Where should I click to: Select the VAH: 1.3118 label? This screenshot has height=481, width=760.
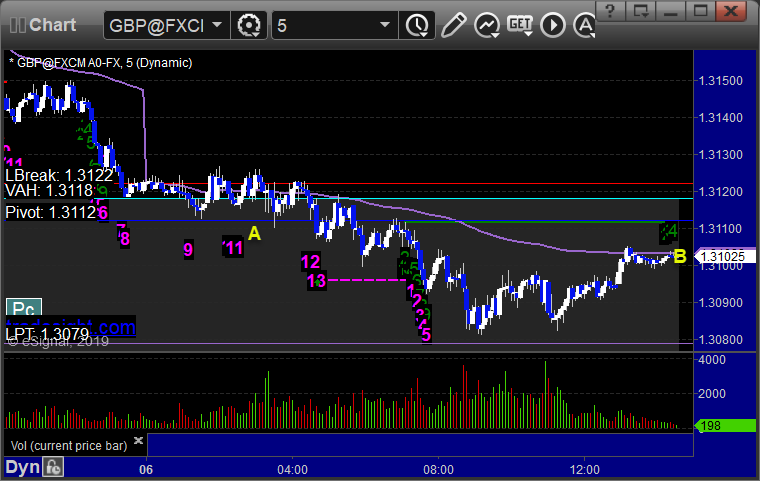click(49, 190)
